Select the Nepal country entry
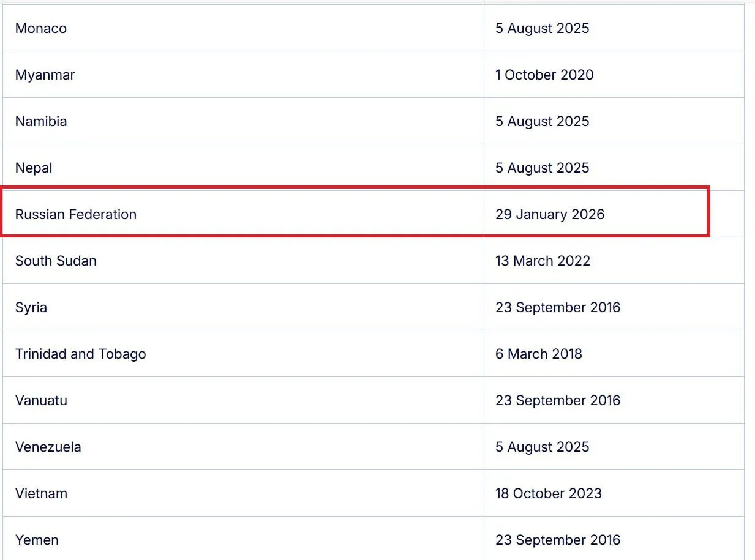Viewport: 755px width, 560px height. pyautogui.click(x=34, y=168)
